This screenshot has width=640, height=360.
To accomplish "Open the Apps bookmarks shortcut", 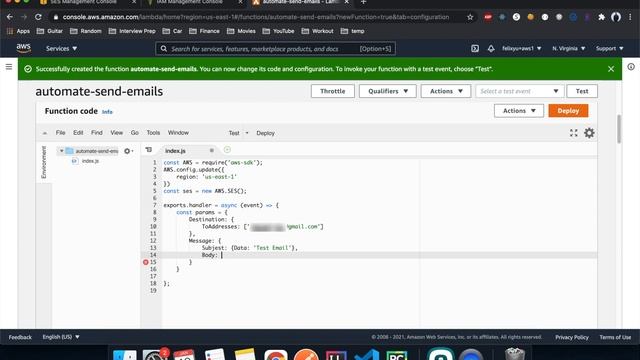I will pos(18,31).
